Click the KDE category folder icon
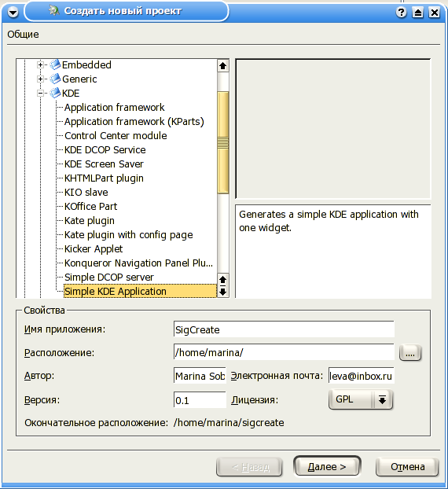Viewport: 448px width, 489px height. [x=55, y=93]
